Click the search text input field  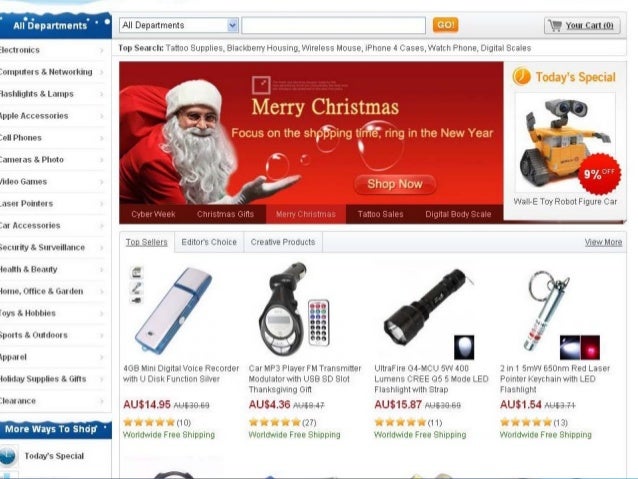point(334,25)
